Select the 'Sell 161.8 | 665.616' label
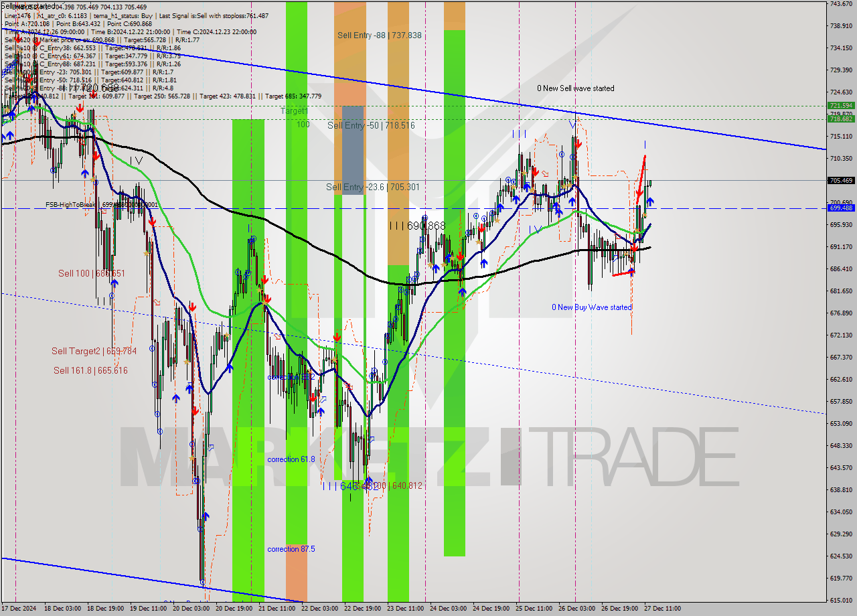Screen dimensions: 857x616 (x=90, y=370)
